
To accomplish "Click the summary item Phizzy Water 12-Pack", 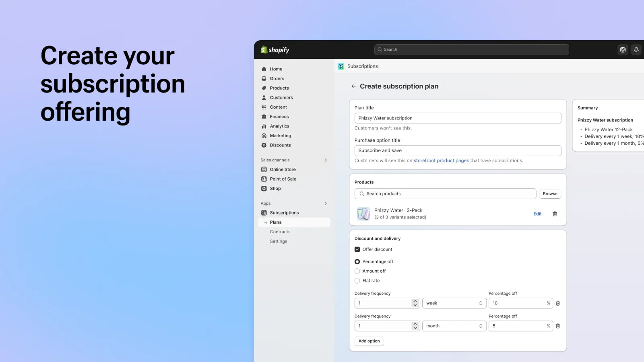I will pyautogui.click(x=609, y=130).
